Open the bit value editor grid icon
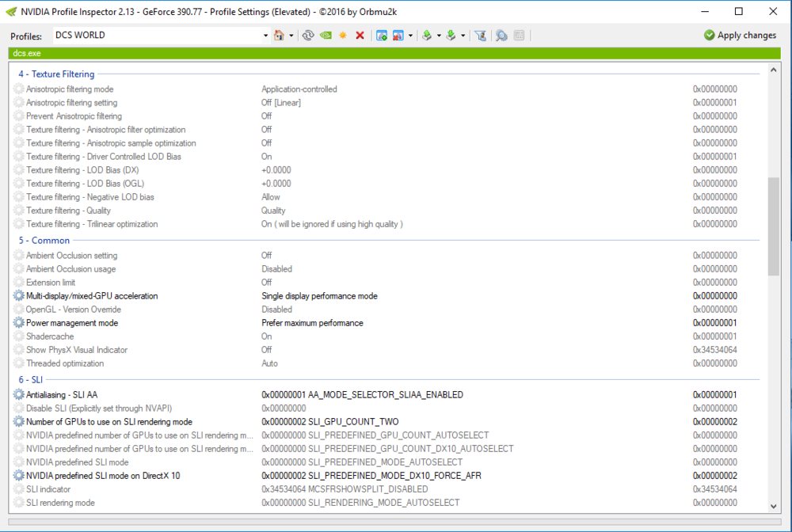 pos(519,36)
